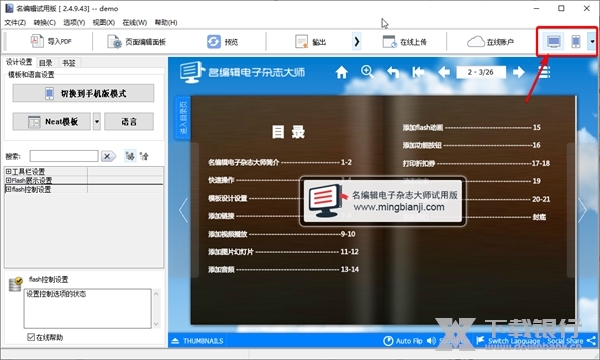Image resolution: width=600 pixels, height=360 pixels.
Task: Click the go-back curved arrow icon
Action: coord(393,72)
